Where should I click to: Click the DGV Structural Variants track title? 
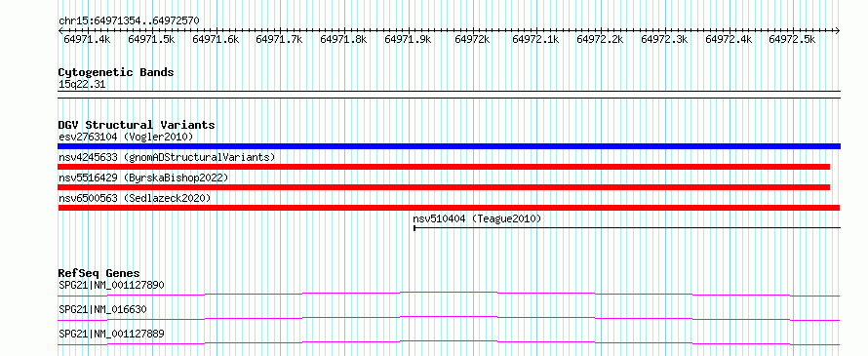click(137, 125)
